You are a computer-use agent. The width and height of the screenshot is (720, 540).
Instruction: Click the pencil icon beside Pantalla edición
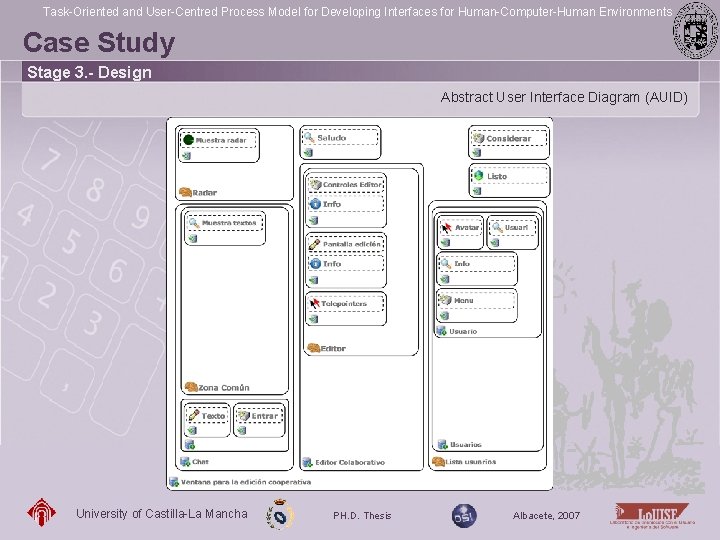click(315, 244)
